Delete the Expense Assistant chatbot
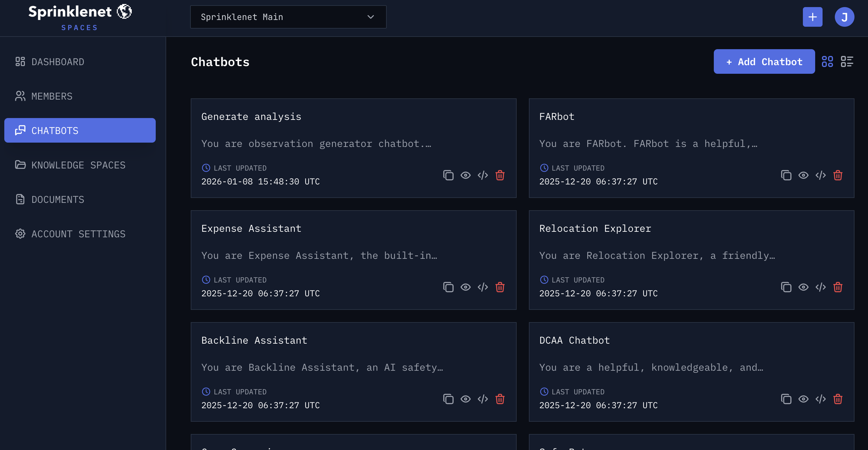Image resolution: width=868 pixels, height=450 pixels. (500, 287)
